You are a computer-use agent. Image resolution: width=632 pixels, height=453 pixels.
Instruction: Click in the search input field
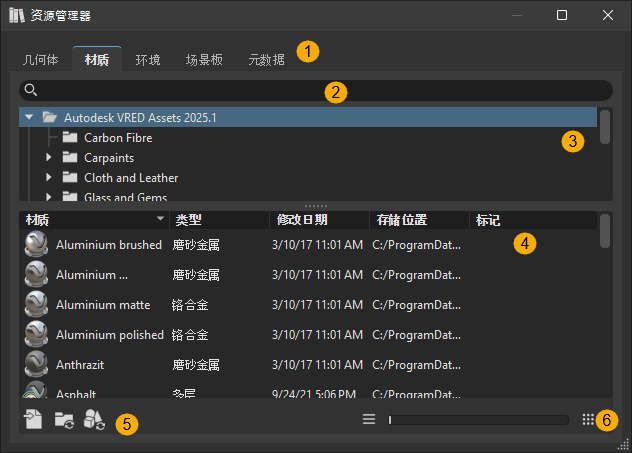[x=316, y=90]
